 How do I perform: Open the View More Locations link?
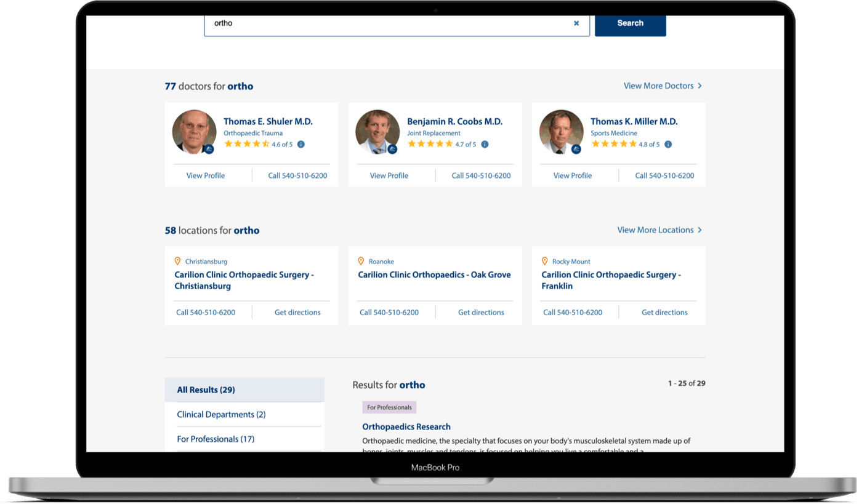tap(659, 230)
